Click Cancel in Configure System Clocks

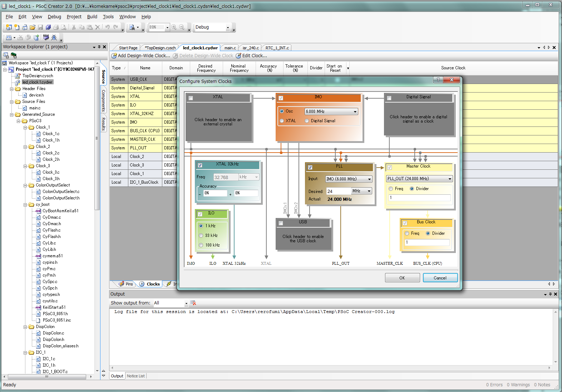pyautogui.click(x=440, y=278)
